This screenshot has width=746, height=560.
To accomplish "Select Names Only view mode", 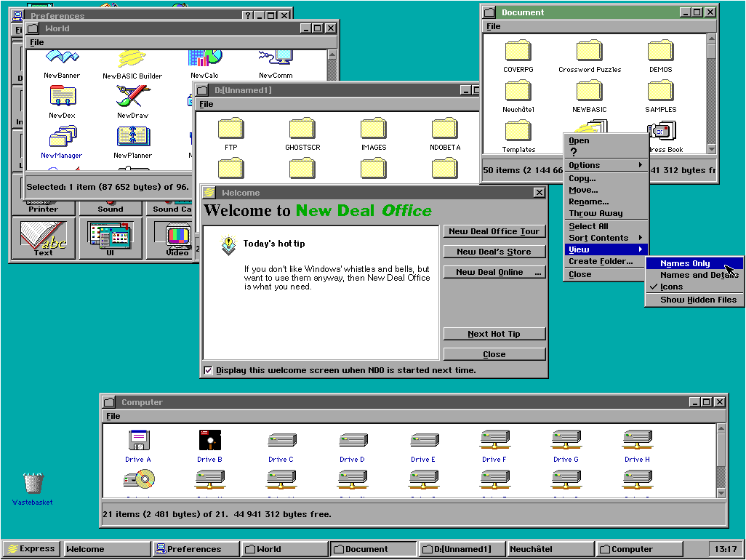I will (x=685, y=264).
